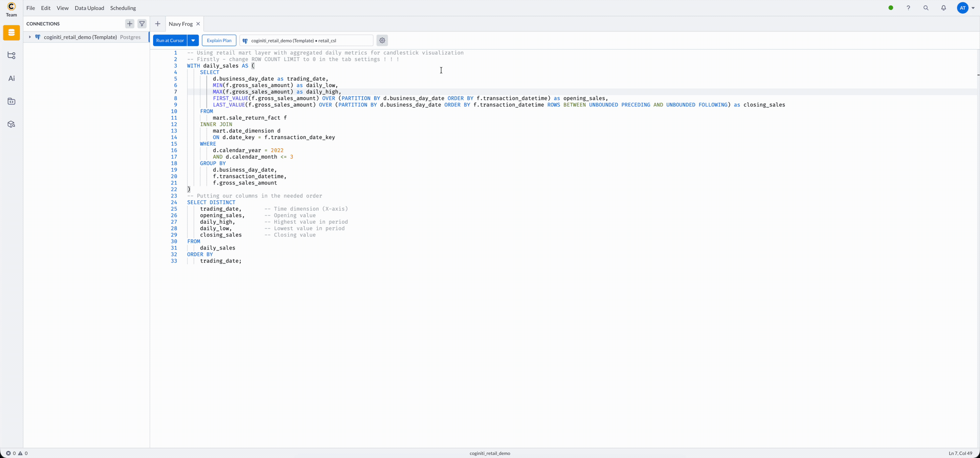Click the add connection plus icon
The width and height of the screenshot is (980, 458).
click(x=130, y=23)
